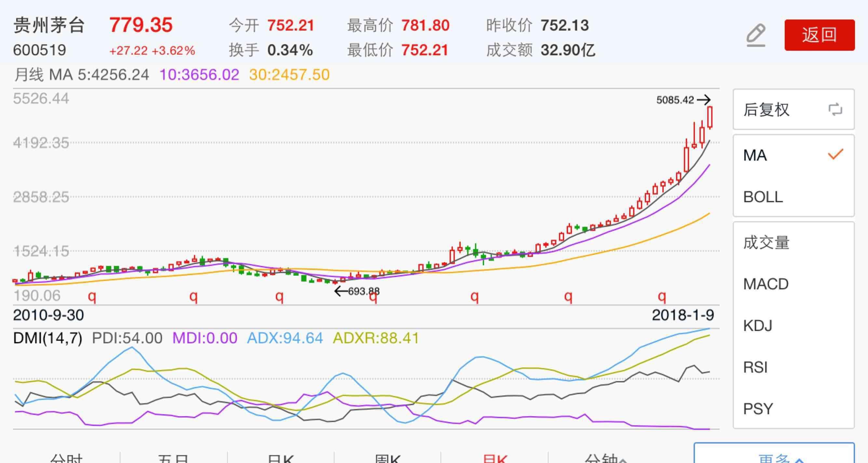Click the blue ADX:94.64 value

click(285, 338)
